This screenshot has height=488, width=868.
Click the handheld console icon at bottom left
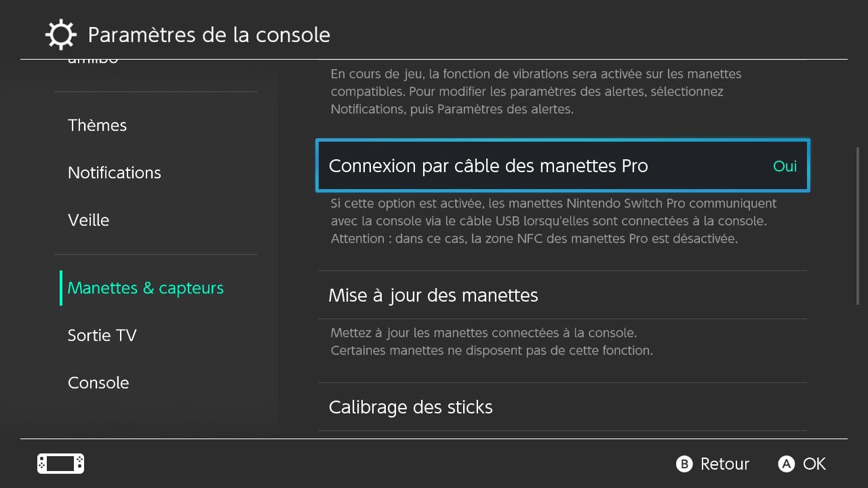coord(60,464)
